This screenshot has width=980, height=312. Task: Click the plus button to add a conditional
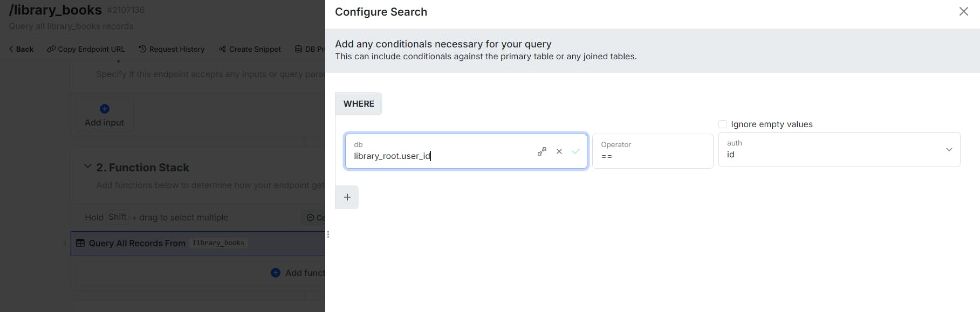point(347,197)
